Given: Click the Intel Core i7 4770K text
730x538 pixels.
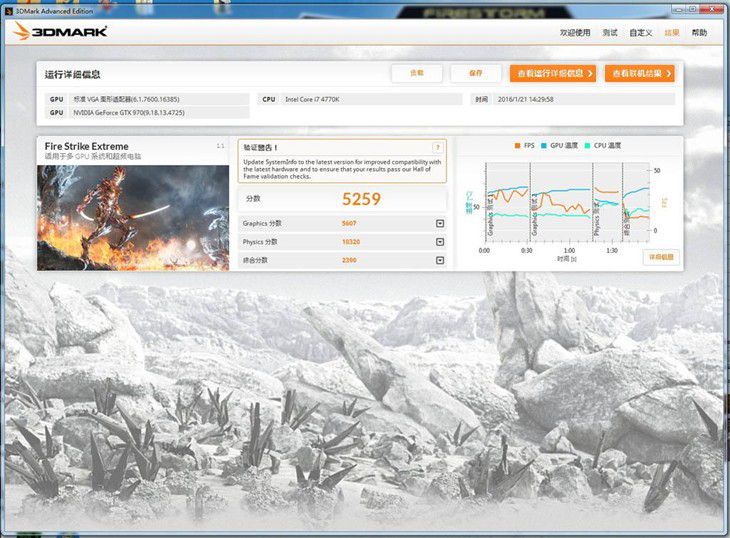Looking at the screenshot, I should pyautogui.click(x=312, y=99).
